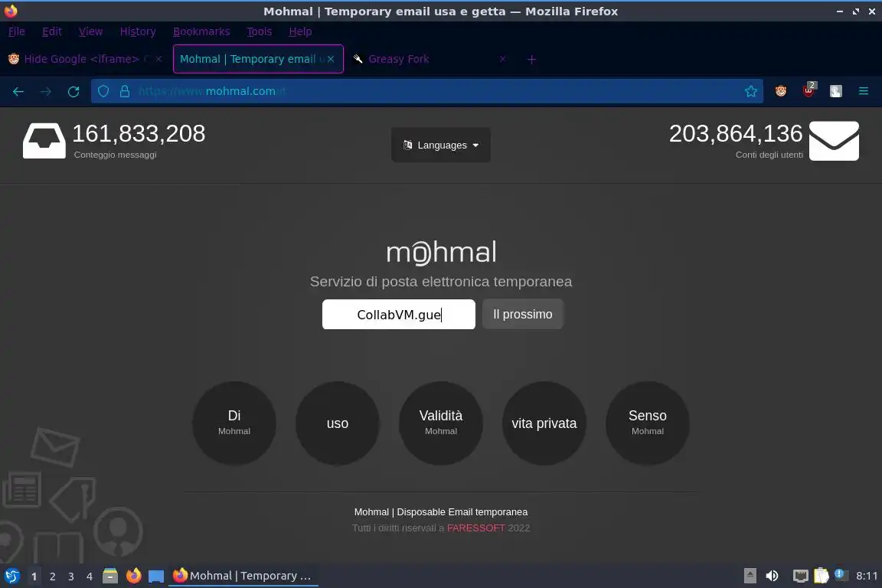Launch Firefox from the taskbar launcher
Screen dimensions: 882x588
click(134, 576)
